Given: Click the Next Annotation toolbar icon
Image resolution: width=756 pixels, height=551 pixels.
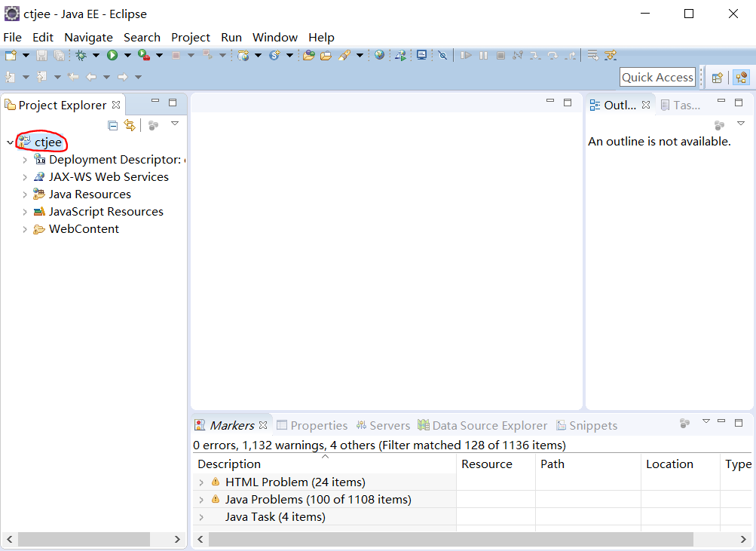Looking at the screenshot, I should pyautogui.click(x=10, y=77).
